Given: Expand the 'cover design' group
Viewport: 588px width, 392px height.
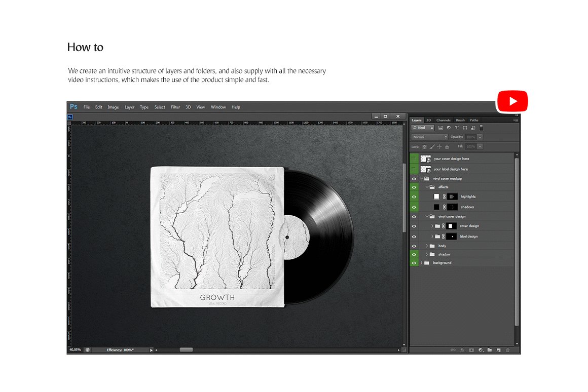Looking at the screenshot, I should pyautogui.click(x=432, y=226).
